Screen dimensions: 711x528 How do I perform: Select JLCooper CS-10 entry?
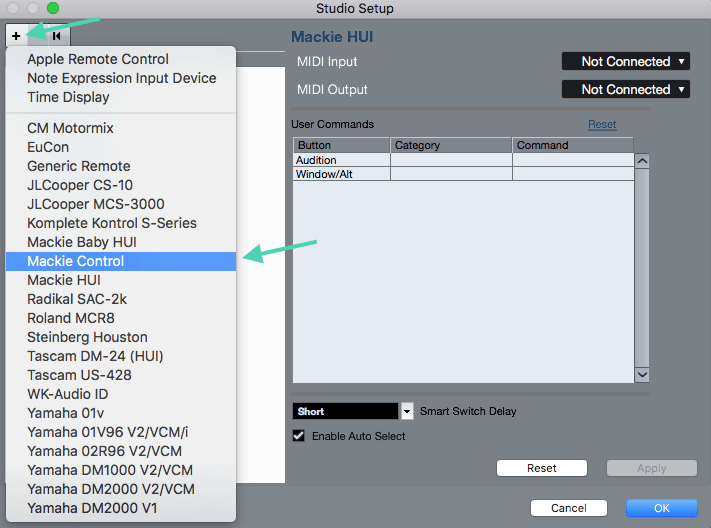click(121, 185)
